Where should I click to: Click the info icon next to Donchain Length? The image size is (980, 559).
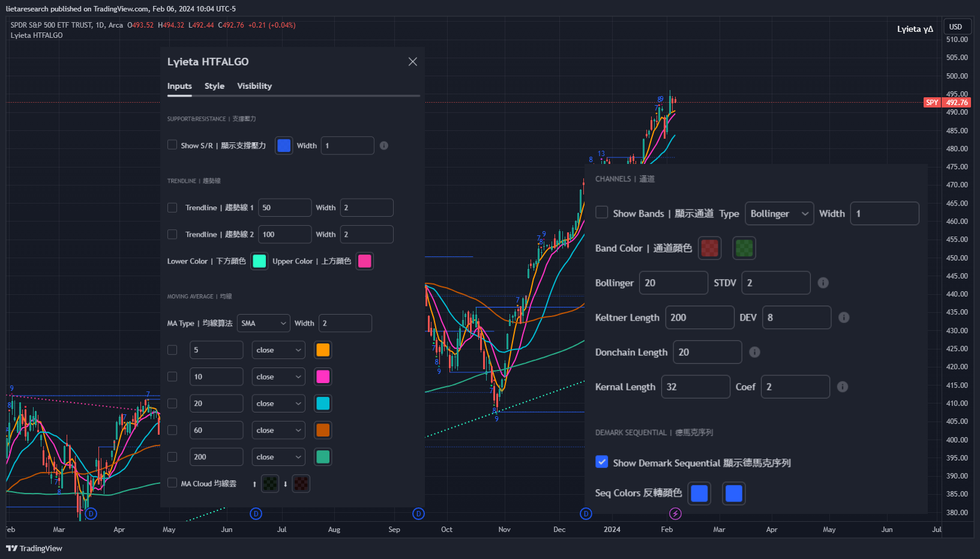(x=755, y=352)
